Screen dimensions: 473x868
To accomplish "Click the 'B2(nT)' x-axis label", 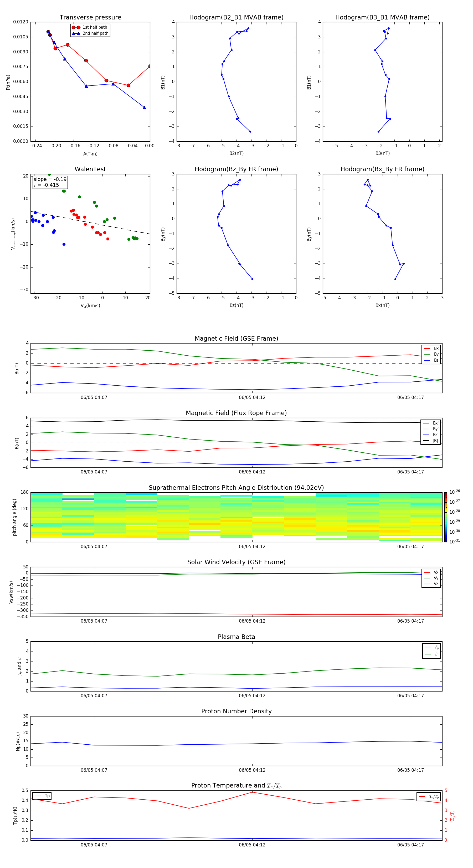I will 236,153.
